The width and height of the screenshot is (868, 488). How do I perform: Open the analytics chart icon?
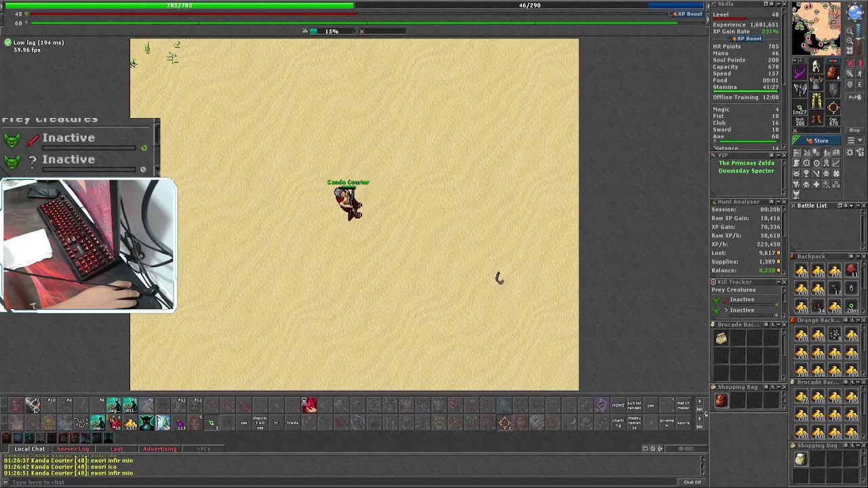click(835, 163)
